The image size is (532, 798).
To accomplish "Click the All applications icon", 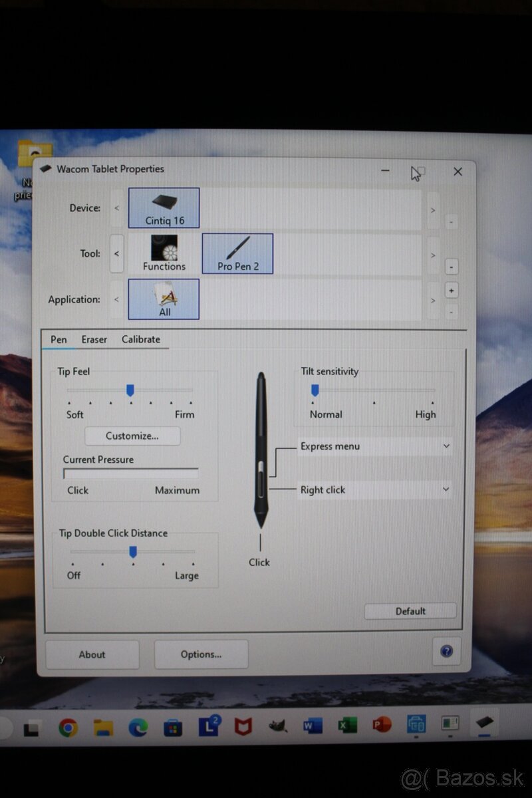I will click(163, 299).
